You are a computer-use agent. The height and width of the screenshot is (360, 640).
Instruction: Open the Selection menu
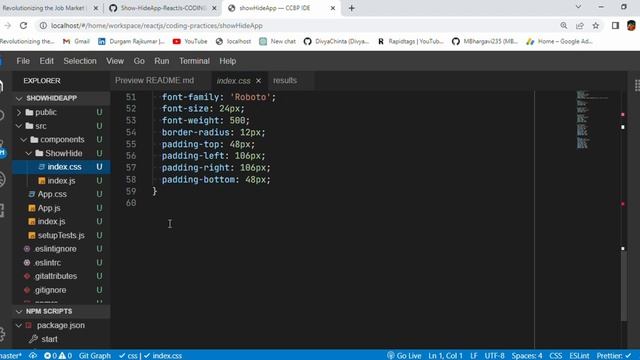pyautogui.click(x=80, y=61)
